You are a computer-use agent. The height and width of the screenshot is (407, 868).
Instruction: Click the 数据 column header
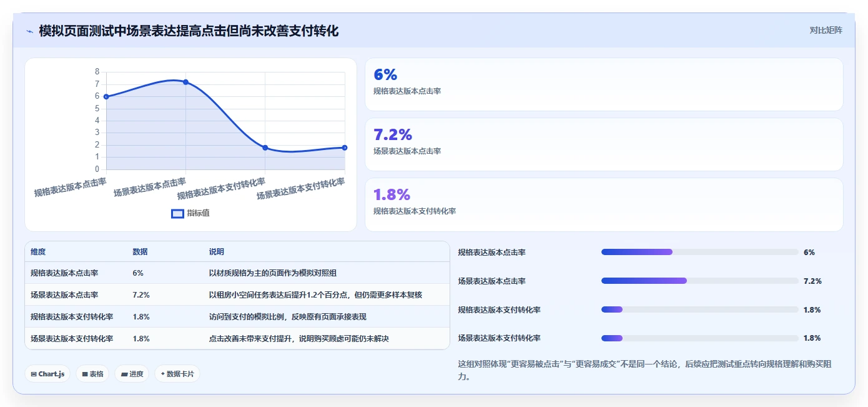pos(140,252)
